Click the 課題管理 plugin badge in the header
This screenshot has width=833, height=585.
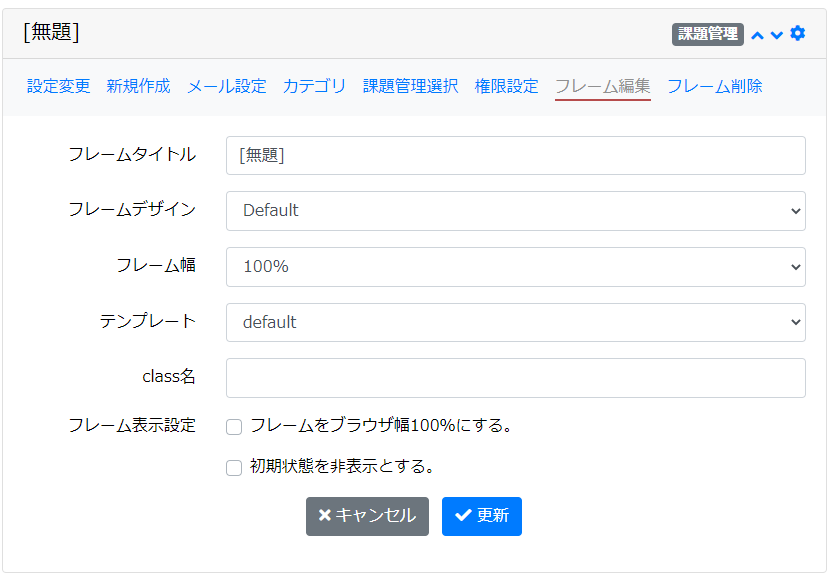[706, 33]
